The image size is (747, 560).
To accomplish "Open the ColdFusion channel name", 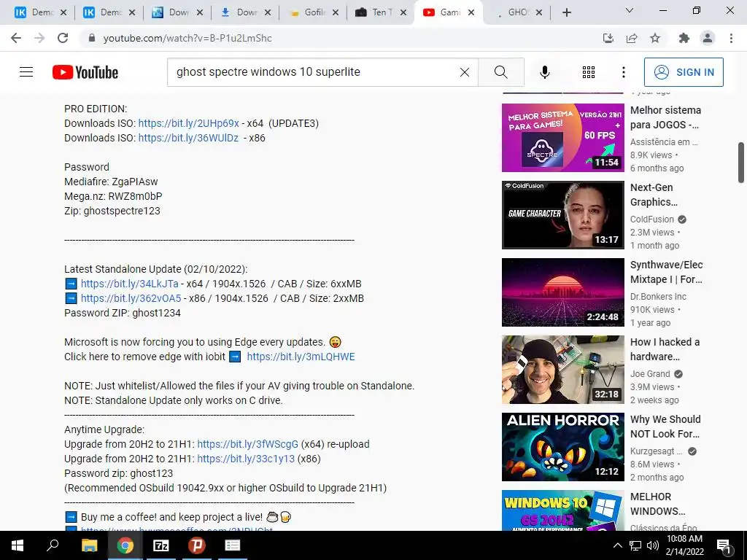I will [x=651, y=219].
